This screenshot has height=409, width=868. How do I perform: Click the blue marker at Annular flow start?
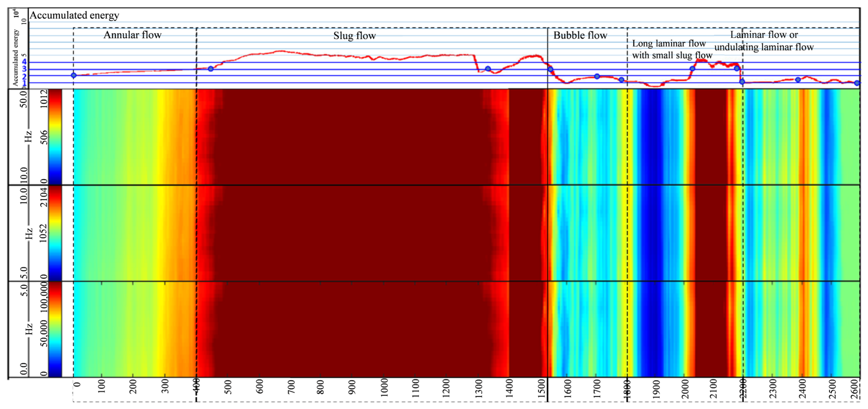click(73, 75)
